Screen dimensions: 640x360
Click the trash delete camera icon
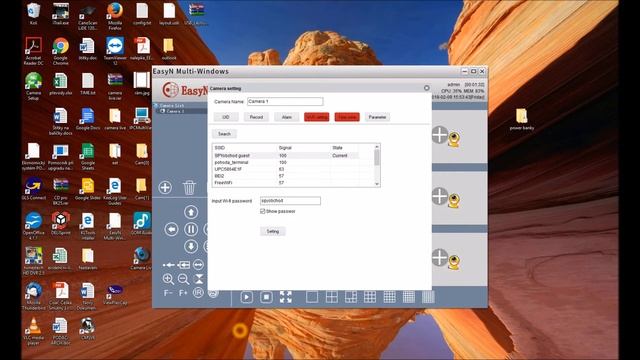click(189, 187)
